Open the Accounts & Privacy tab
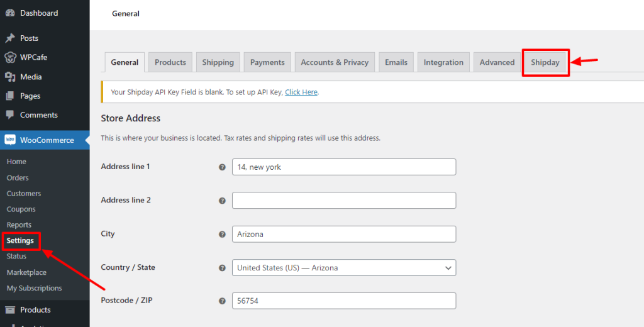This screenshot has width=644, height=327. click(335, 62)
